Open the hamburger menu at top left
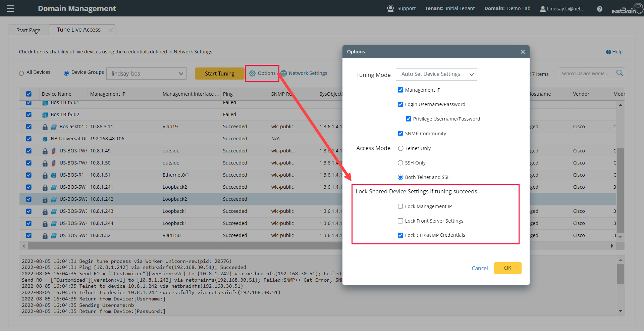This screenshot has width=644, height=331. tap(11, 8)
